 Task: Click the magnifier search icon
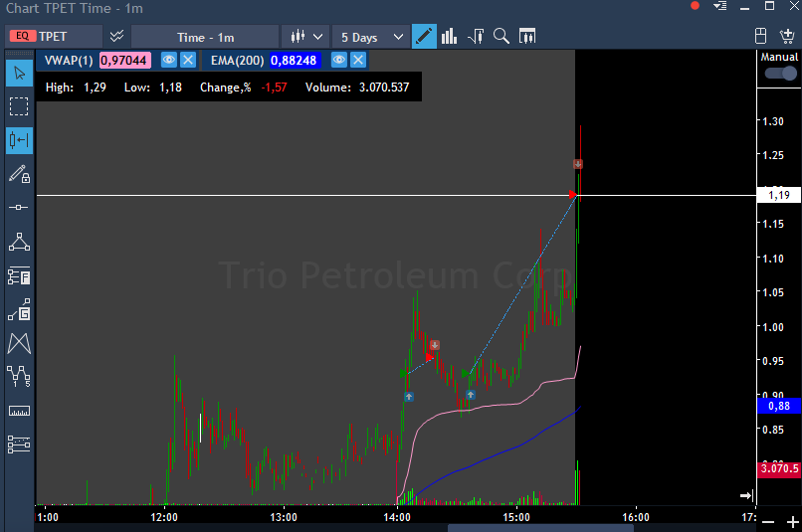click(x=501, y=36)
